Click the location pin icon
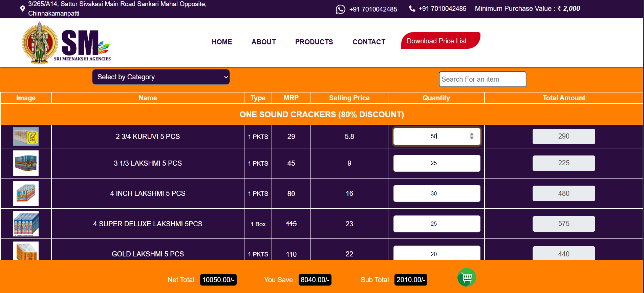644x293 pixels. tap(22, 9)
